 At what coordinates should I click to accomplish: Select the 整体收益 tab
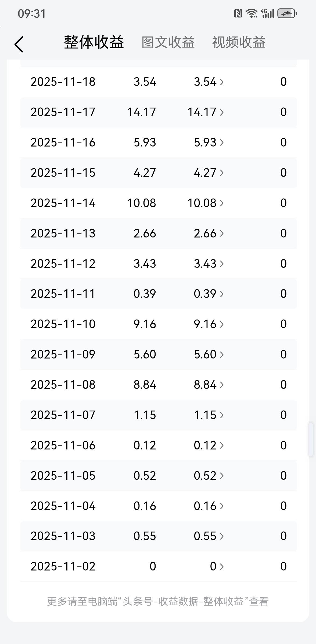click(94, 42)
